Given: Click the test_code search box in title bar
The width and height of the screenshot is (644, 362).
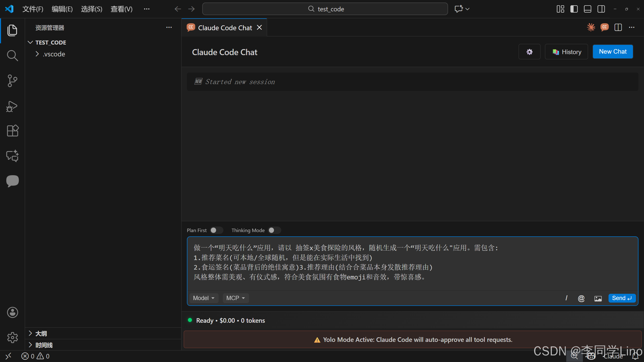Looking at the screenshot, I should [x=325, y=9].
